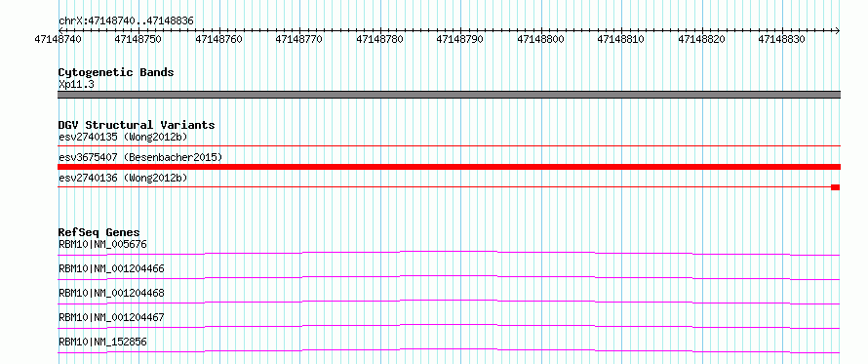Click ruler position 47148830
The image size is (868, 364).
[x=781, y=39]
